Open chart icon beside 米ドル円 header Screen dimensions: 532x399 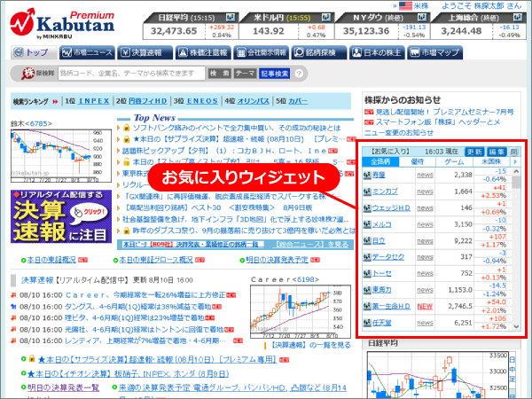(x=326, y=17)
